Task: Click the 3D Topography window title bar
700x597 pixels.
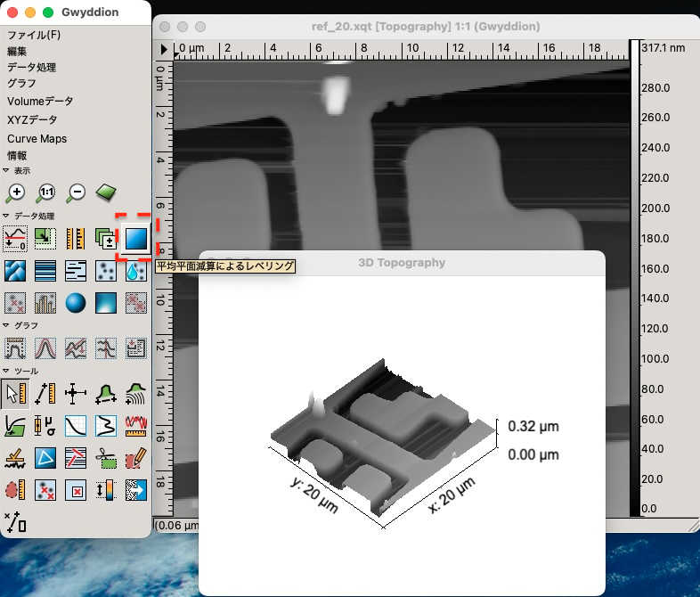Action: 402,263
